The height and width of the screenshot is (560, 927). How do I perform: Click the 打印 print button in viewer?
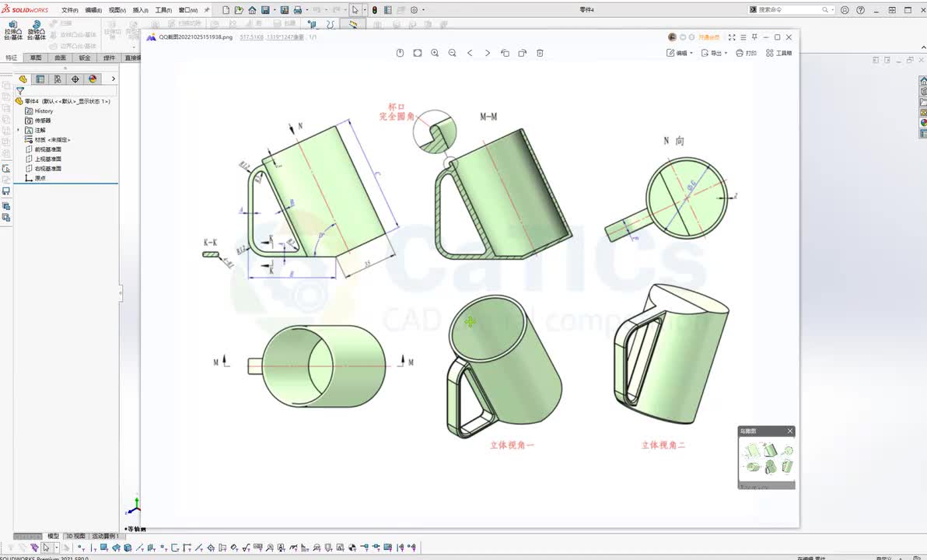click(x=747, y=53)
